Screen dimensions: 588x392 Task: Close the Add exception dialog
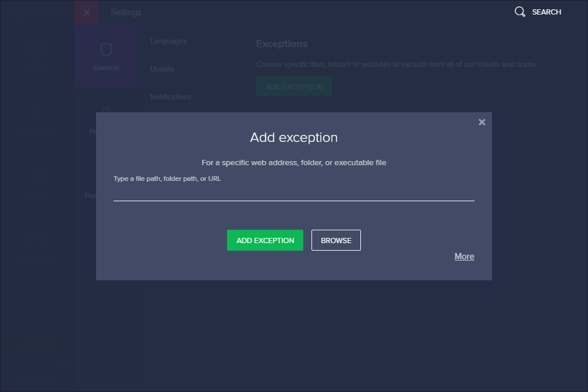pos(481,122)
